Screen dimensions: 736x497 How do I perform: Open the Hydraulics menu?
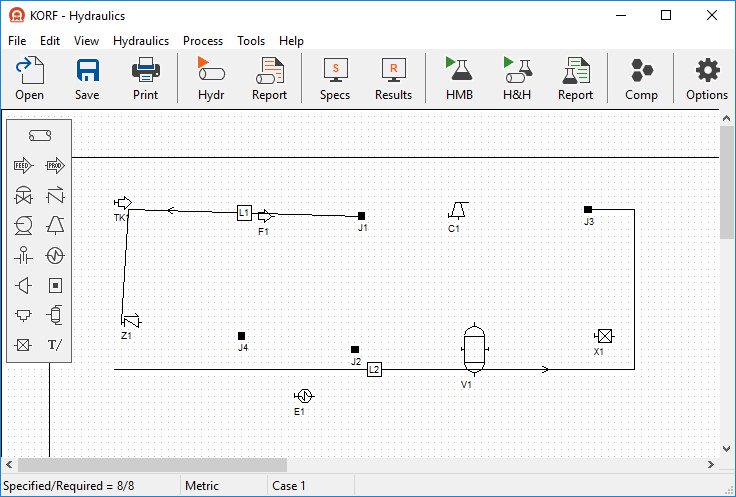(141, 41)
